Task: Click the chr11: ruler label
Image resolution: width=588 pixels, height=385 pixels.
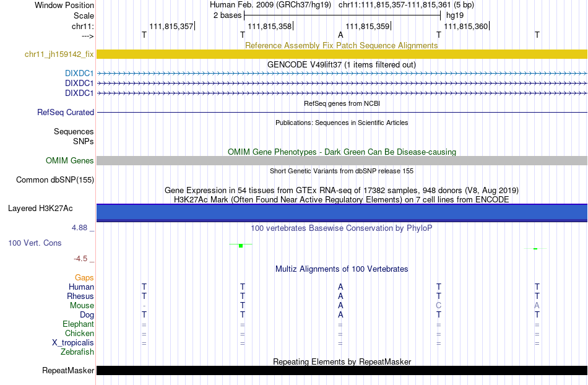Action: 83,26
